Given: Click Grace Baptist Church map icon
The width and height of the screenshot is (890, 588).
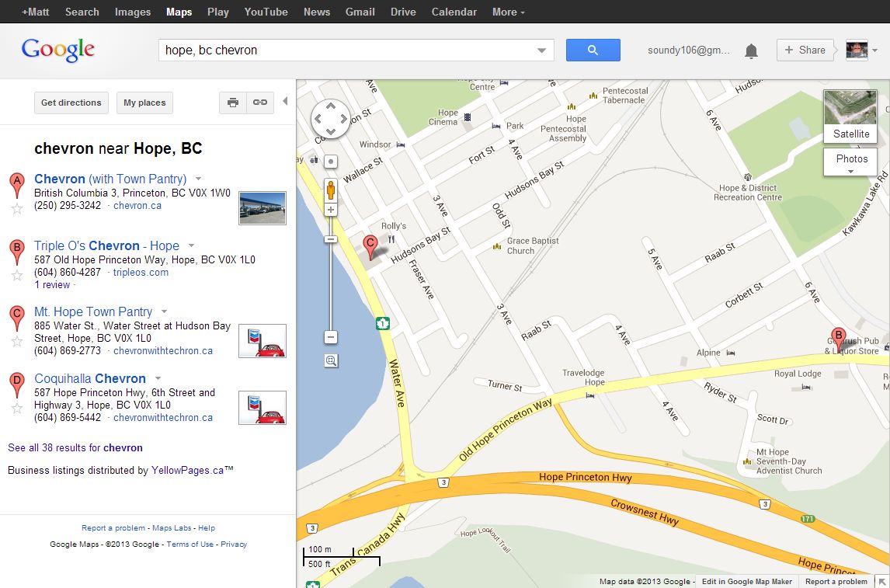Looking at the screenshot, I should click(497, 245).
